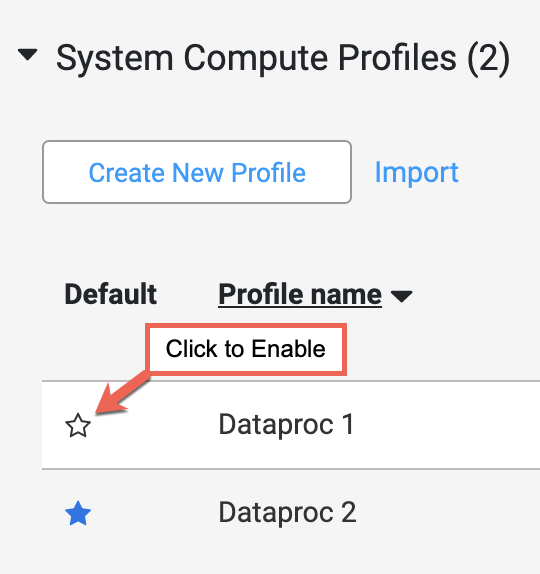Click the gap between blue star and Dataproc 2
Screen dimensions: 540x574
(x=154, y=512)
